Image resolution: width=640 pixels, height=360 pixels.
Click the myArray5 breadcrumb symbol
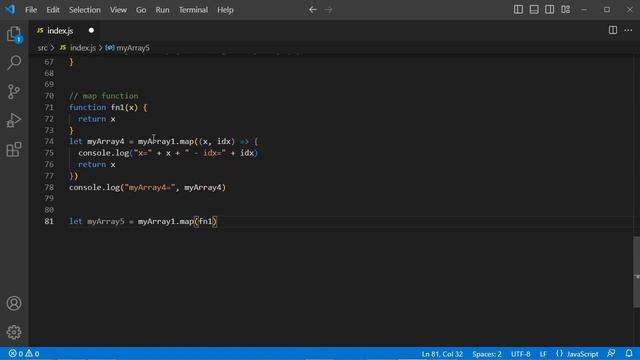[x=128, y=48]
